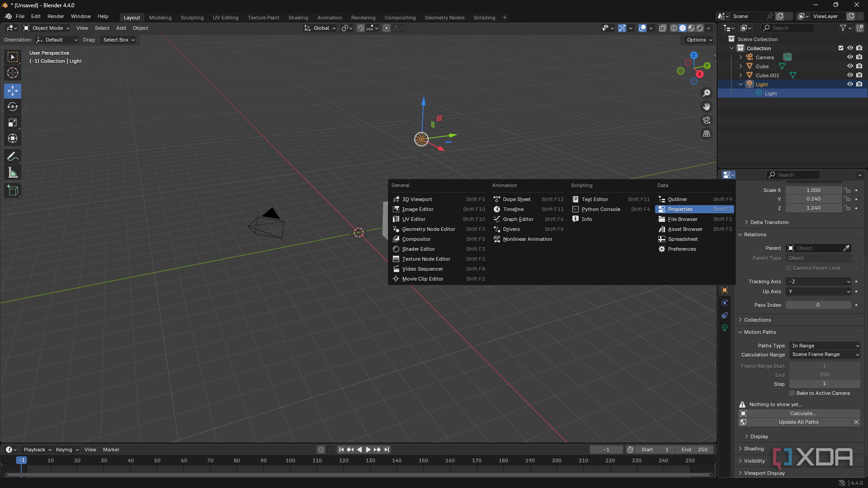Open the Object properties tab icon
Viewport: 868px width, 488px height.
click(x=725, y=290)
